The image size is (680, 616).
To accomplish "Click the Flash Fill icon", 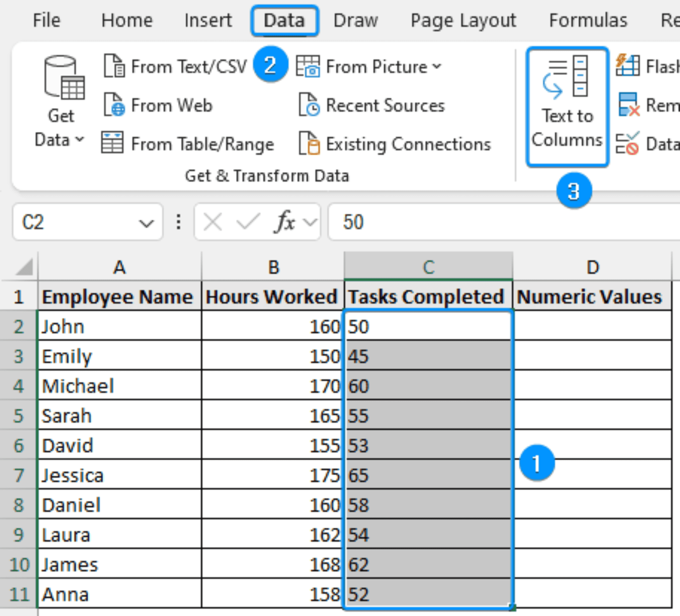I will pos(628,65).
